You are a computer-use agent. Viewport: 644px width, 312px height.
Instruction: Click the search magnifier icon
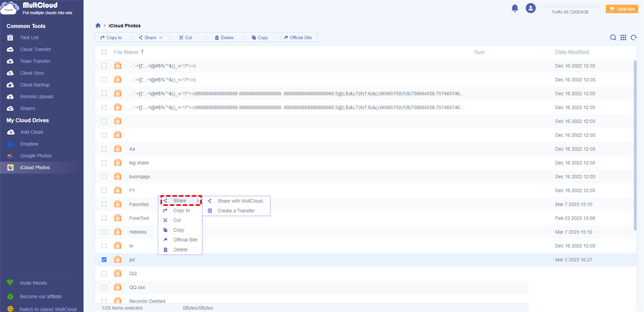click(x=613, y=38)
